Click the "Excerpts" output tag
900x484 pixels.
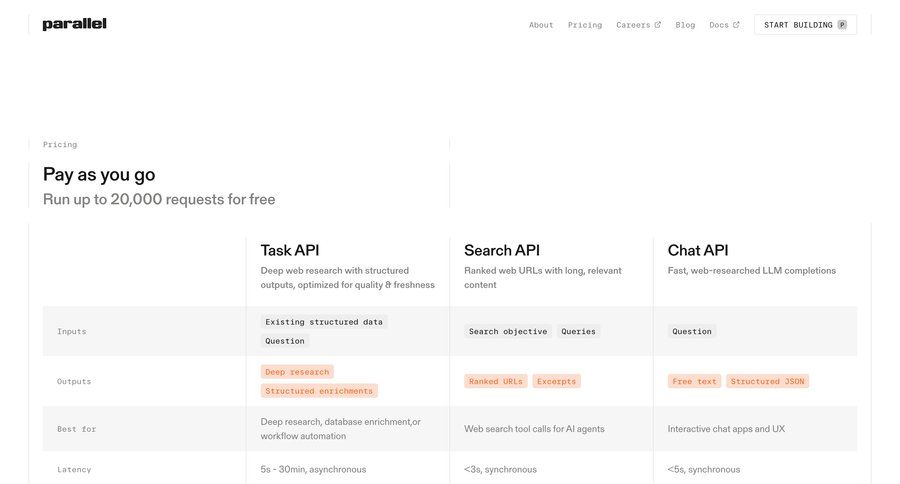(556, 381)
